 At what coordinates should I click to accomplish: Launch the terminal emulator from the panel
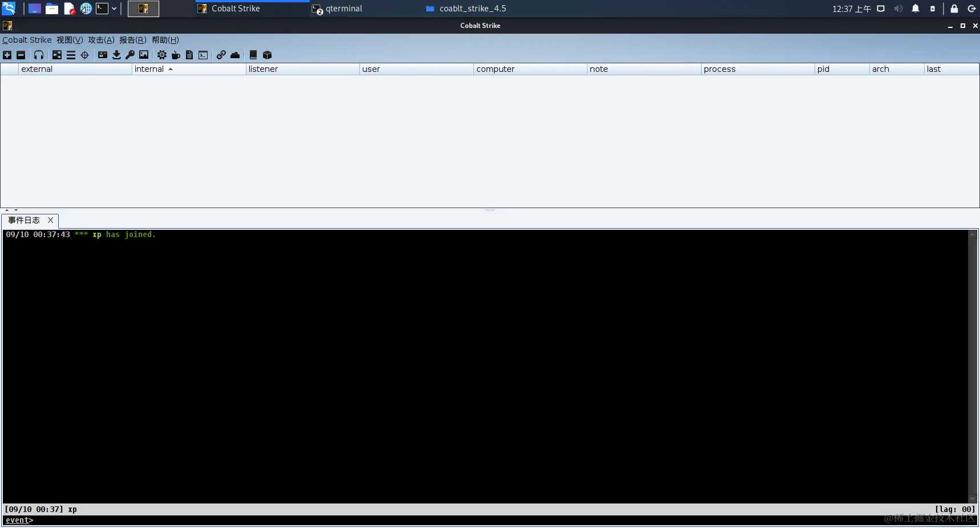(x=102, y=9)
